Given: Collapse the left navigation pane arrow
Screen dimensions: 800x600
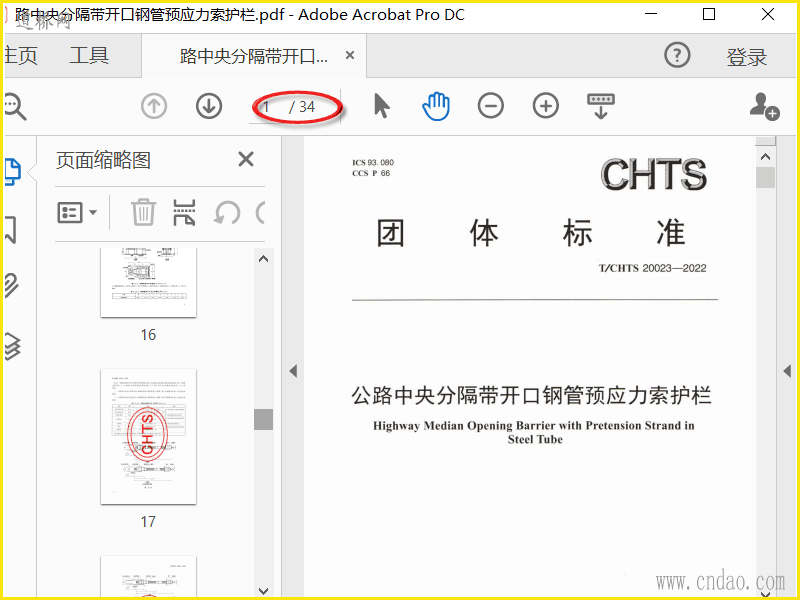Looking at the screenshot, I should (x=293, y=371).
